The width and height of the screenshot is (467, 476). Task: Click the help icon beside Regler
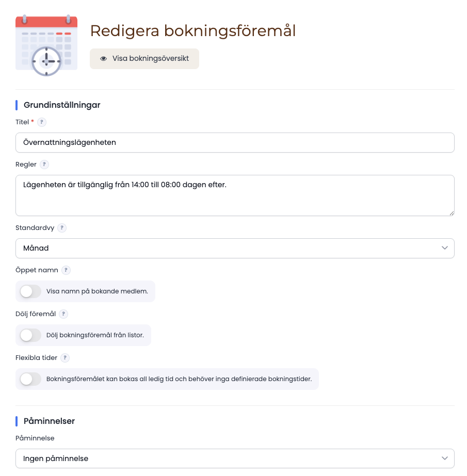[44, 164]
